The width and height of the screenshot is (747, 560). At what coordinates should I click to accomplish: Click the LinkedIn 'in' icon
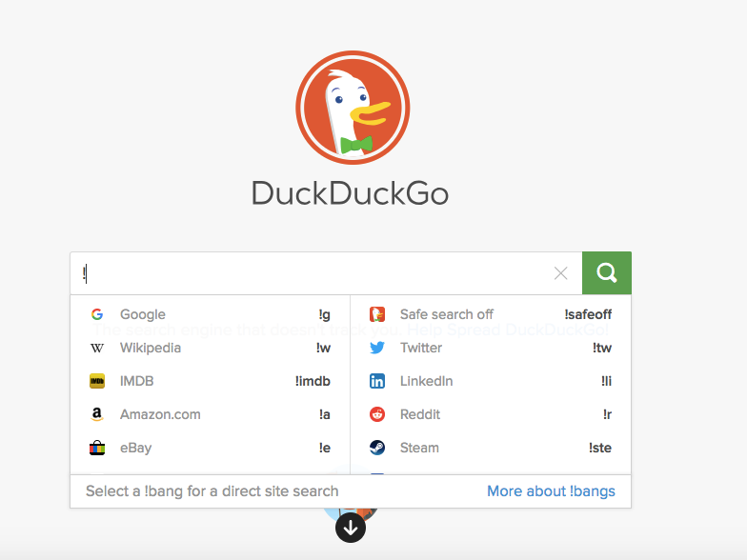(x=377, y=381)
